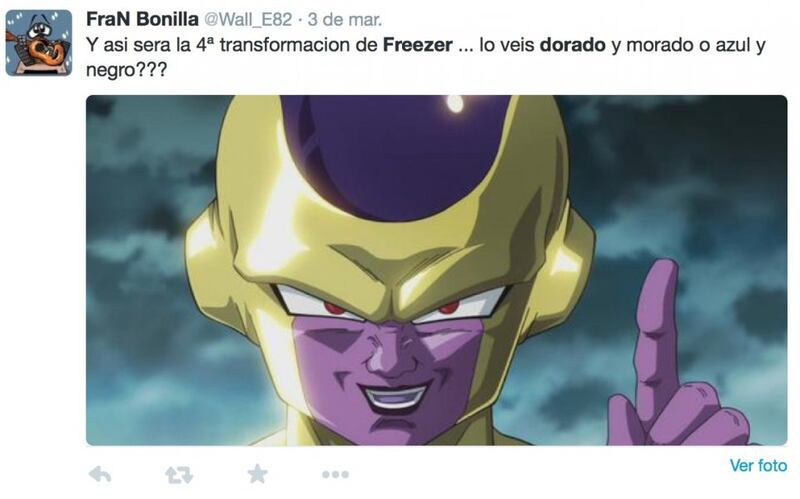Retweet the Freezer transformation tweet
The image size is (800, 499).
[x=179, y=475]
